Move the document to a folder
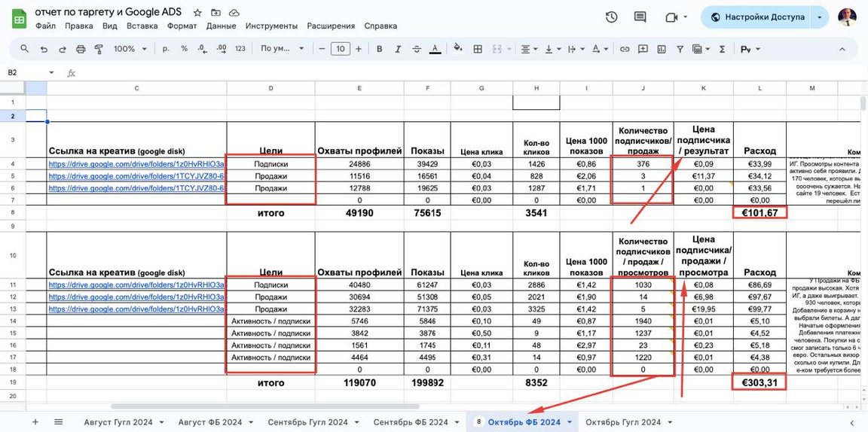Image resolution: width=868 pixels, height=432 pixels. [x=216, y=12]
